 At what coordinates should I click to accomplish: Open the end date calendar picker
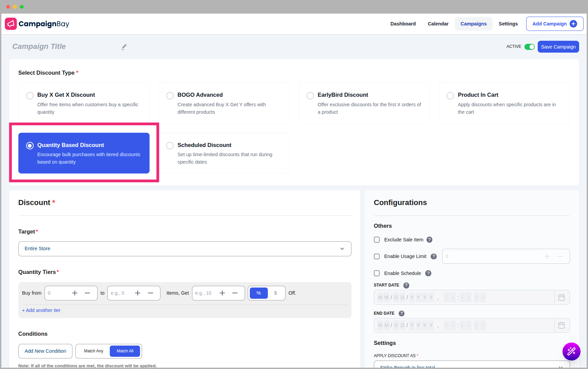(x=561, y=325)
